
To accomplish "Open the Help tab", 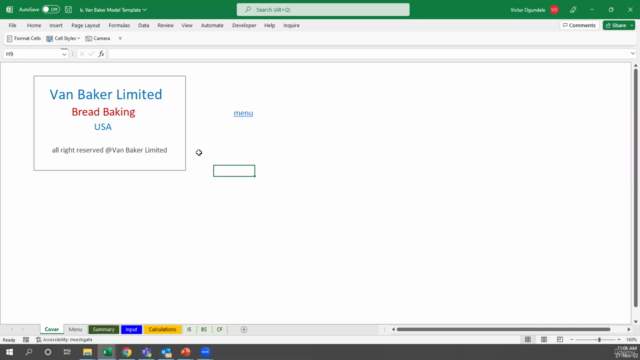I will click(x=269, y=25).
